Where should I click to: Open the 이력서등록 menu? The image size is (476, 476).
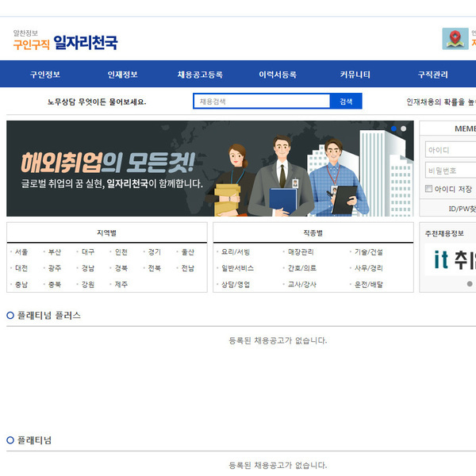coord(278,75)
